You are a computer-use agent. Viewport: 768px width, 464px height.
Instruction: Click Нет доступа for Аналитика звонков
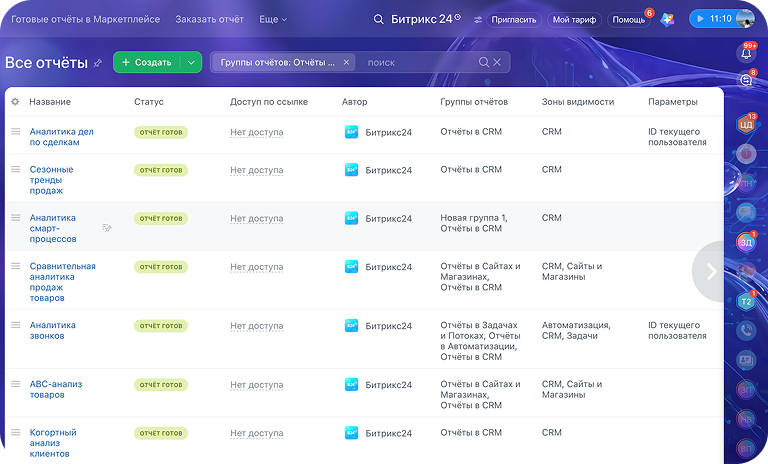pos(257,326)
